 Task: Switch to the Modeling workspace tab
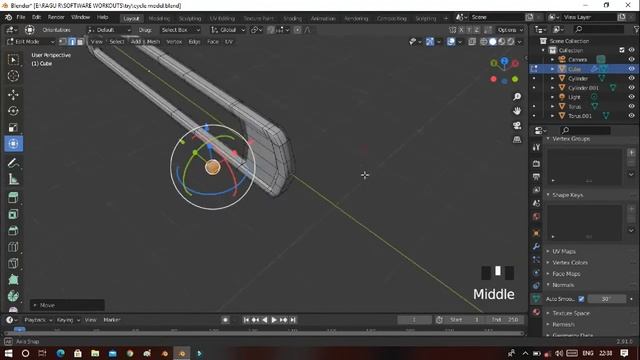(159, 18)
